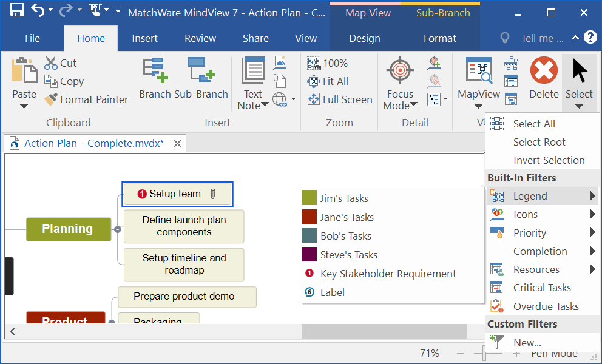This screenshot has height=364, width=602.
Task: Switch to the Review ribbon tab
Action: tap(200, 38)
